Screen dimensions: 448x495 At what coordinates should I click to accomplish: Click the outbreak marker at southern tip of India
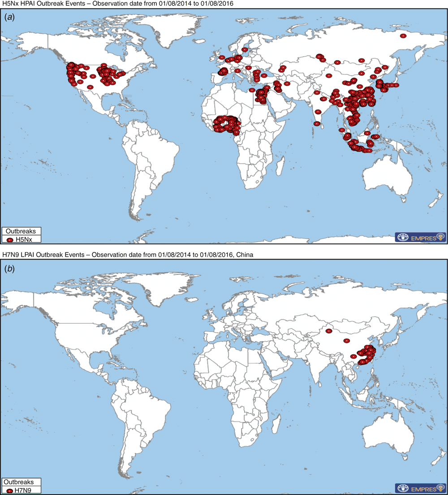tap(317, 124)
